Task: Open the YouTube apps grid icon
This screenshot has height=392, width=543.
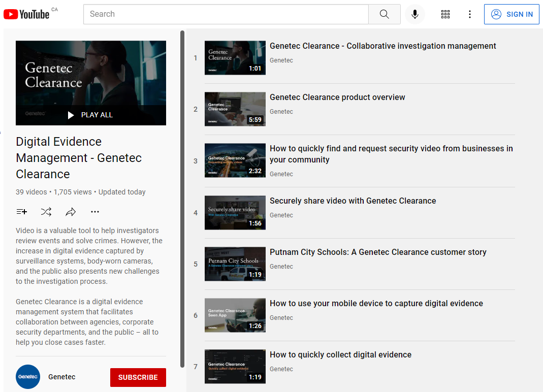Action: point(445,14)
